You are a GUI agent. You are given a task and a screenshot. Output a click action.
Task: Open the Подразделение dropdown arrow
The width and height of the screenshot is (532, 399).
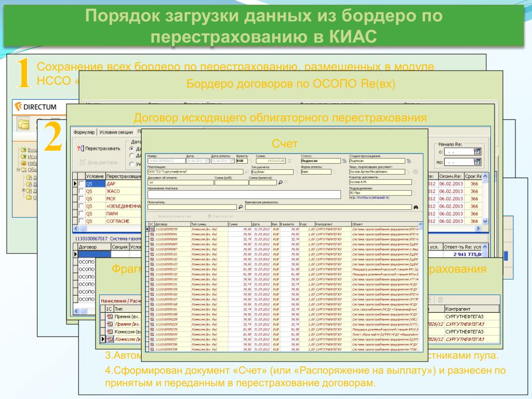pyautogui.click(x=415, y=193)
